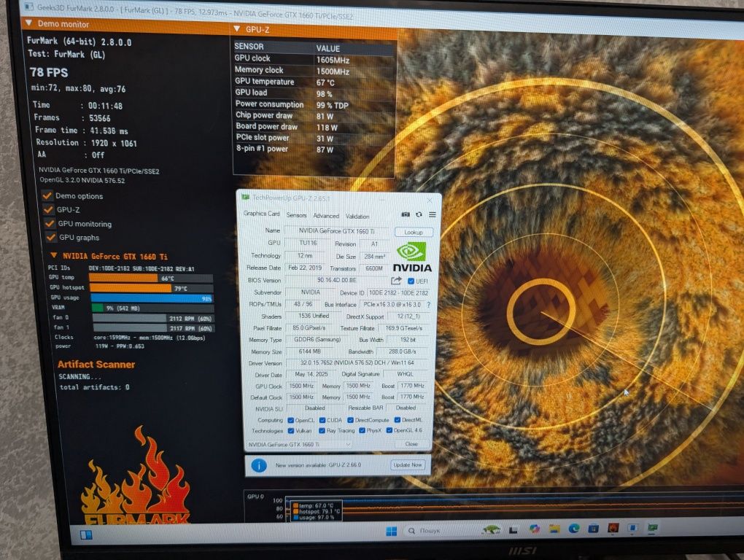
Task: Toggle the PhysX checkbox
Action: tap(362, 430)
